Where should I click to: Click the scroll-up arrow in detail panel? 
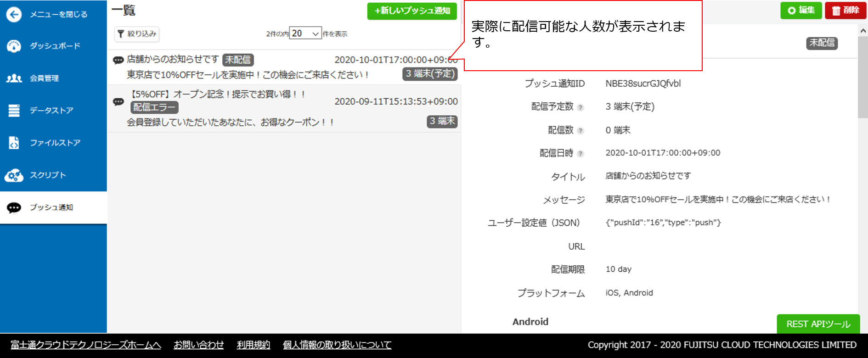coord(863,31)
